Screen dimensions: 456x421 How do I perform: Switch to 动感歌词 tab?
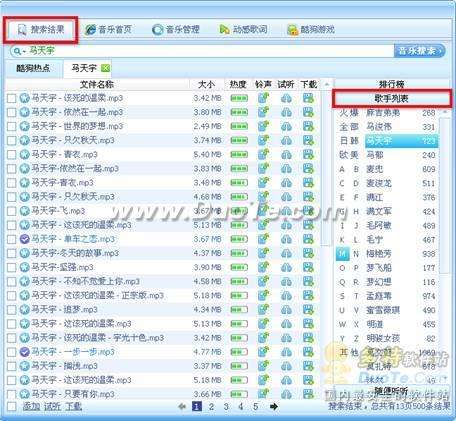243,30
